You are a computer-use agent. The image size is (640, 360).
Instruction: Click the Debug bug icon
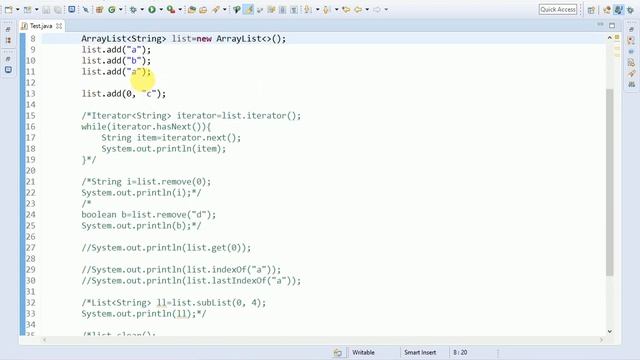[133, 9]
